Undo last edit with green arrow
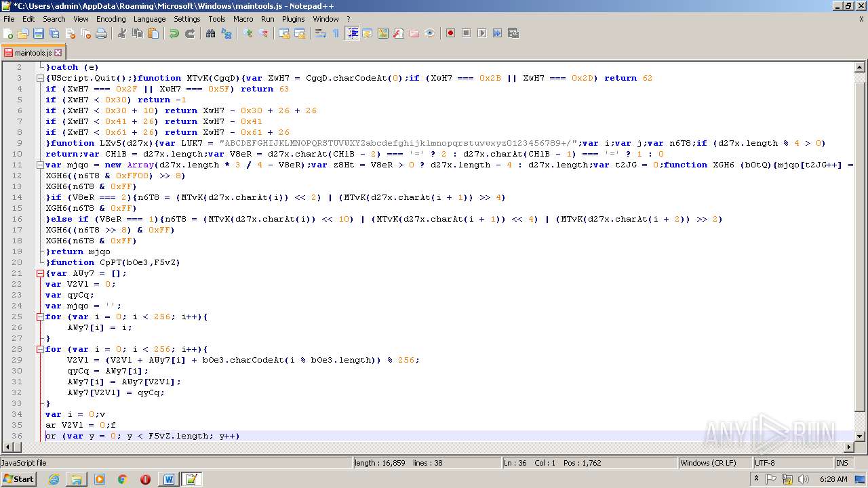Image resolution: width=868 pixels, height=488 pixels. pos(174,33)
